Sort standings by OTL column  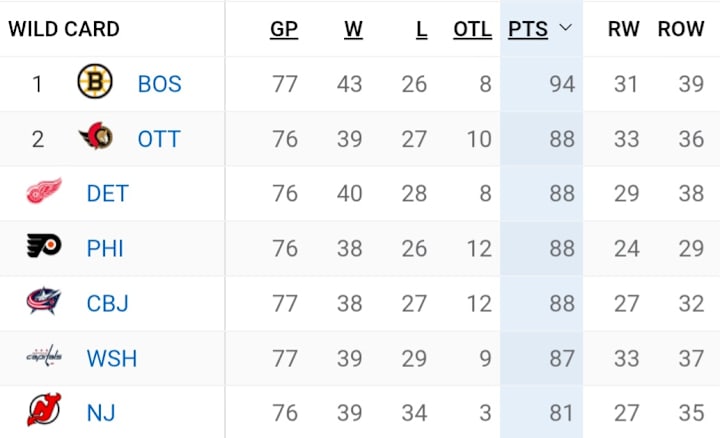[x=472, y=29]
